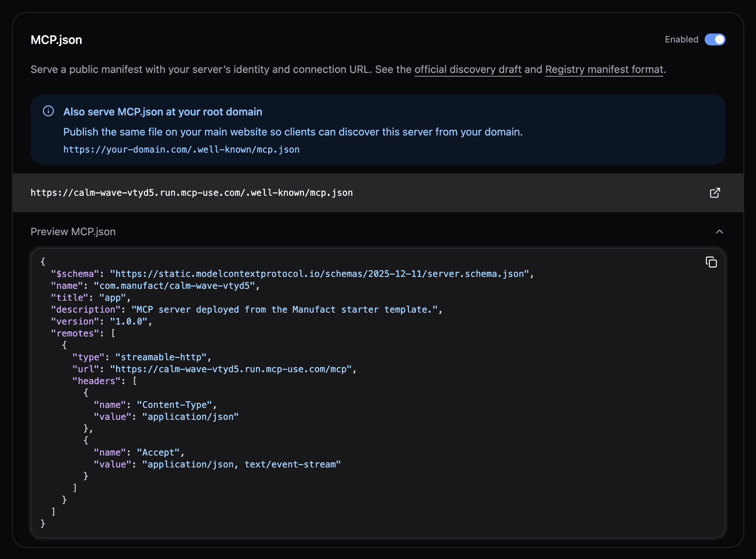Click the Preview MCP.json heading
This screenshot has height=559, width=756.
73,231
